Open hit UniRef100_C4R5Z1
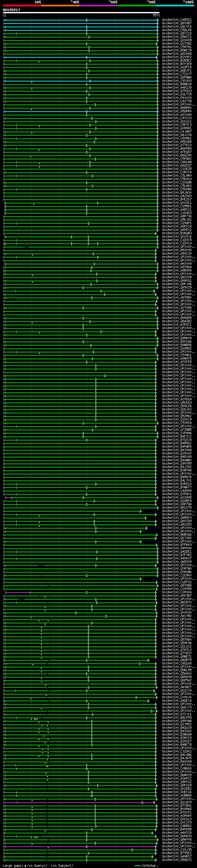The height and width of the screenshot is (868, 197). (176, 20)
